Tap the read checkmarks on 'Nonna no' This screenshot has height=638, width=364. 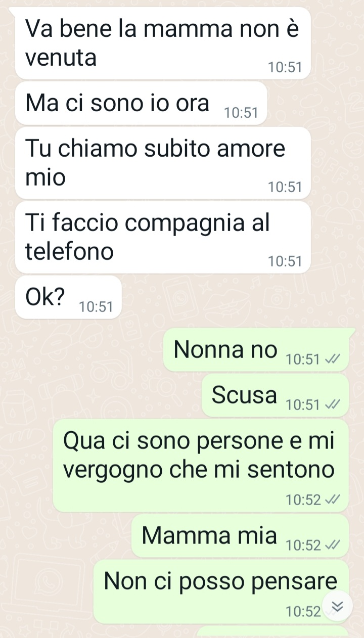[x=332, y=360]
